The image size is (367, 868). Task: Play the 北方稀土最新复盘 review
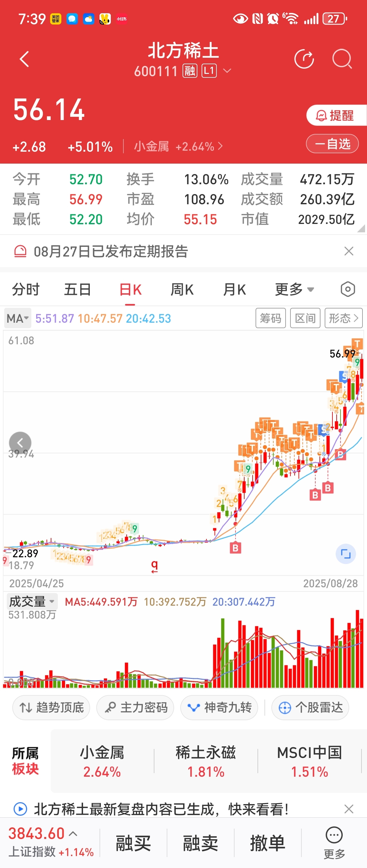[x=20, y=809]
